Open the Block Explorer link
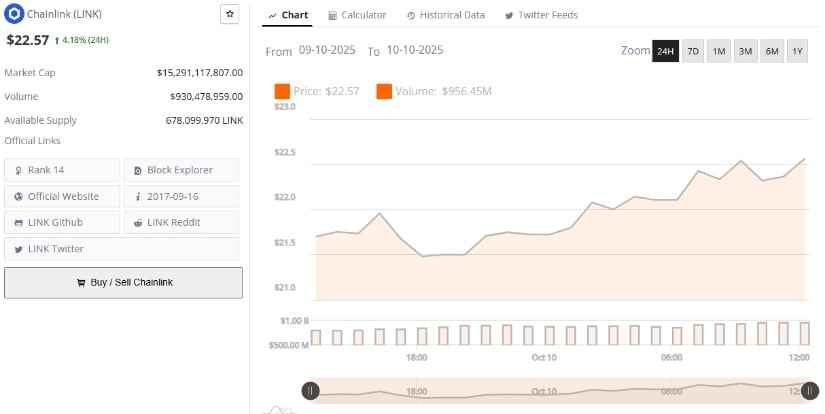The image size is (825, 414). tap(181, 170)
